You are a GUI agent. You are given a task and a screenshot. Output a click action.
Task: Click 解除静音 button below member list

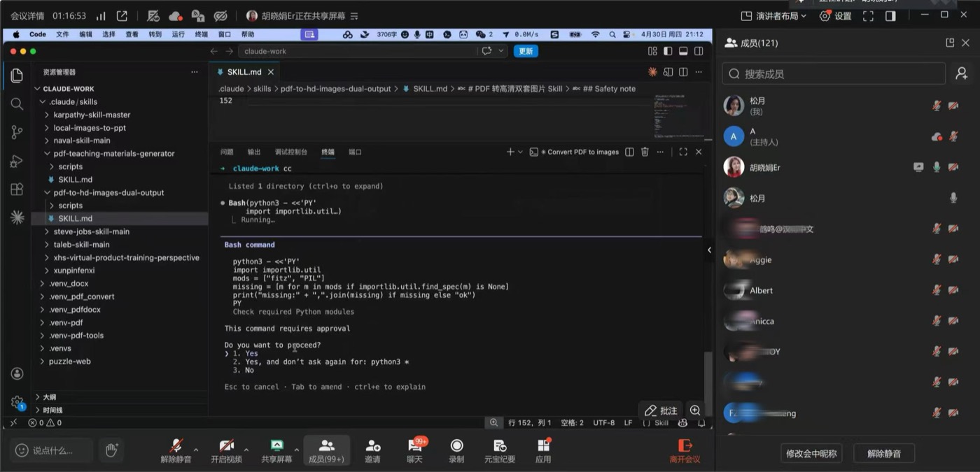[x=884, y=453]
